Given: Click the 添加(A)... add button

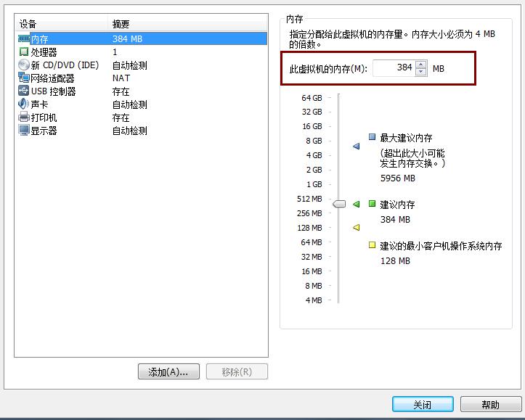Looking at the screenshot, I should tap(168, 371).
